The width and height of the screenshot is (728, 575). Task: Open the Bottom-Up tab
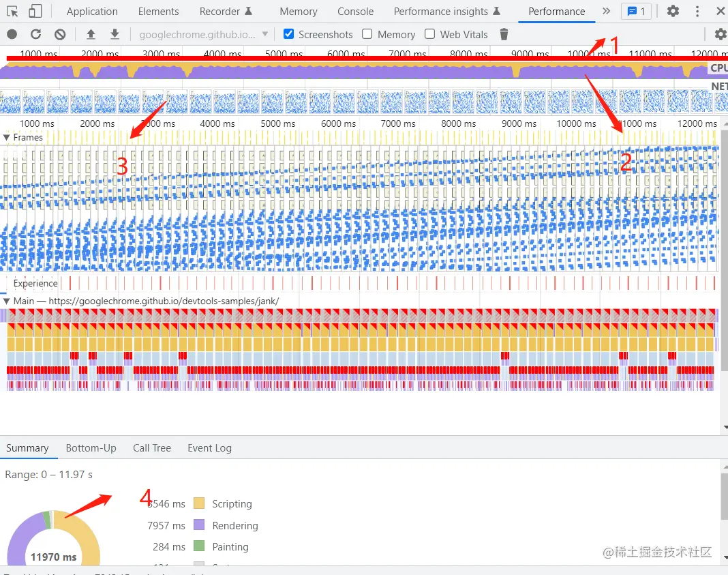(x=91, y=447)
